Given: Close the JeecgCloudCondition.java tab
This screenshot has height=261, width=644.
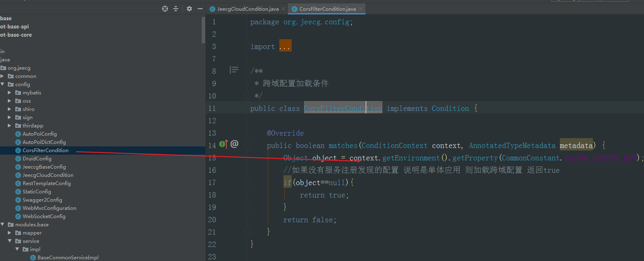Looking at the screenshot, I should pos(283,9).
